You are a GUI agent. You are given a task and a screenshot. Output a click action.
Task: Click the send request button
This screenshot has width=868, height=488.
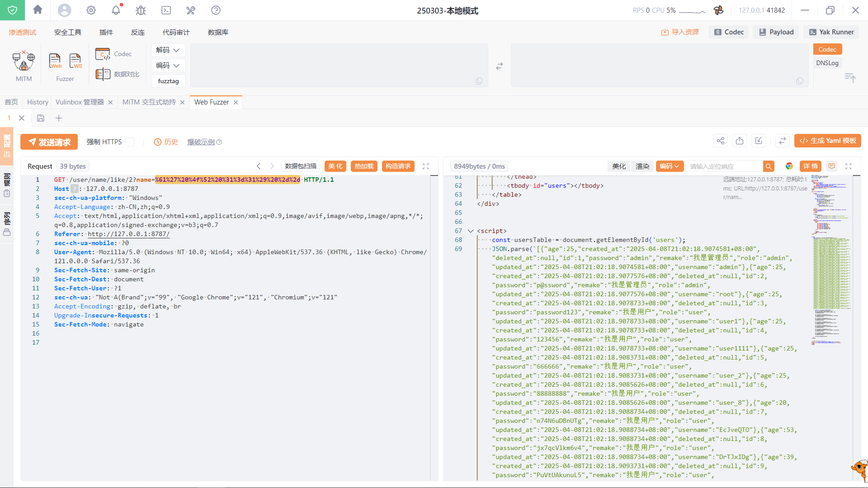(49, 142)
